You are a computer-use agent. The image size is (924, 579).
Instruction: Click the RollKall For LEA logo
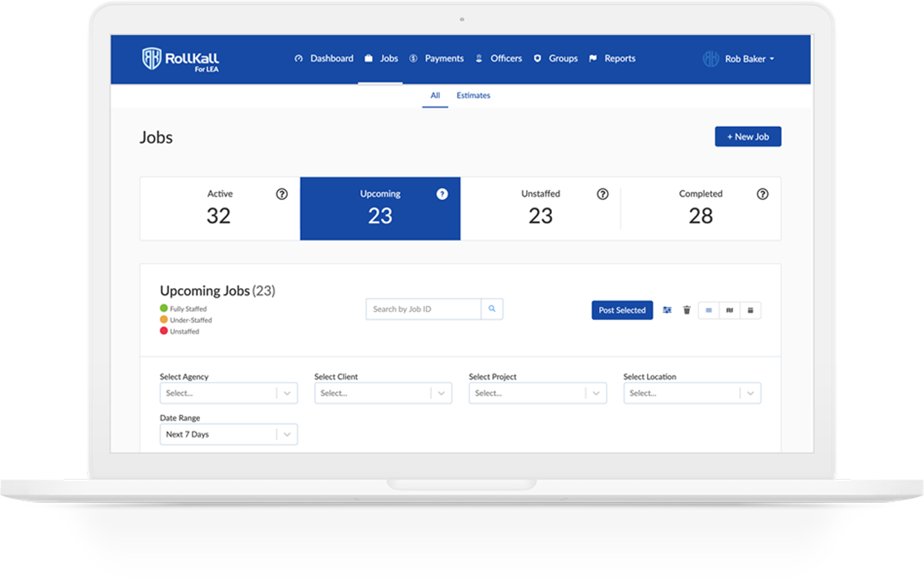[180, 60]
